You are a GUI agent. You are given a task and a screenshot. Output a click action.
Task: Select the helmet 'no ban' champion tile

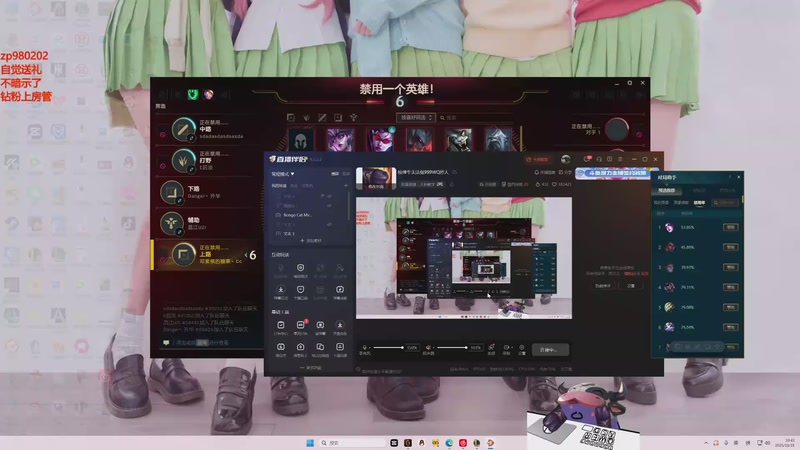(x=301, y=139)
